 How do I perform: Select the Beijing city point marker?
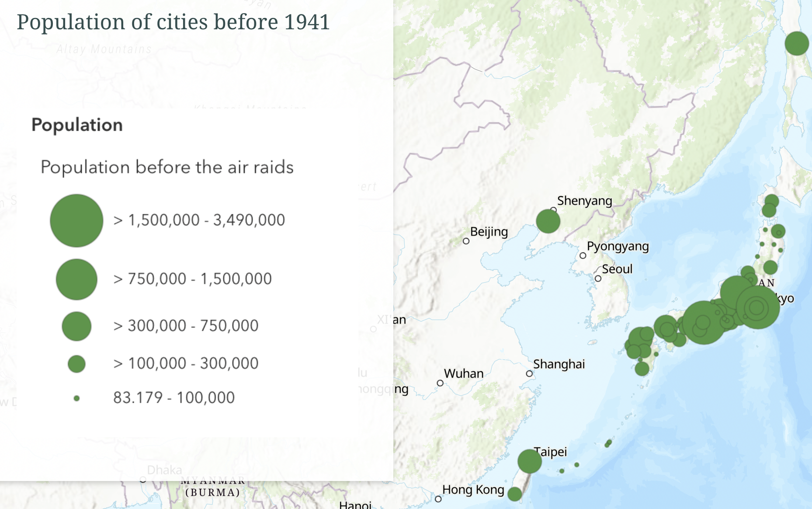[x=466, y=242]
